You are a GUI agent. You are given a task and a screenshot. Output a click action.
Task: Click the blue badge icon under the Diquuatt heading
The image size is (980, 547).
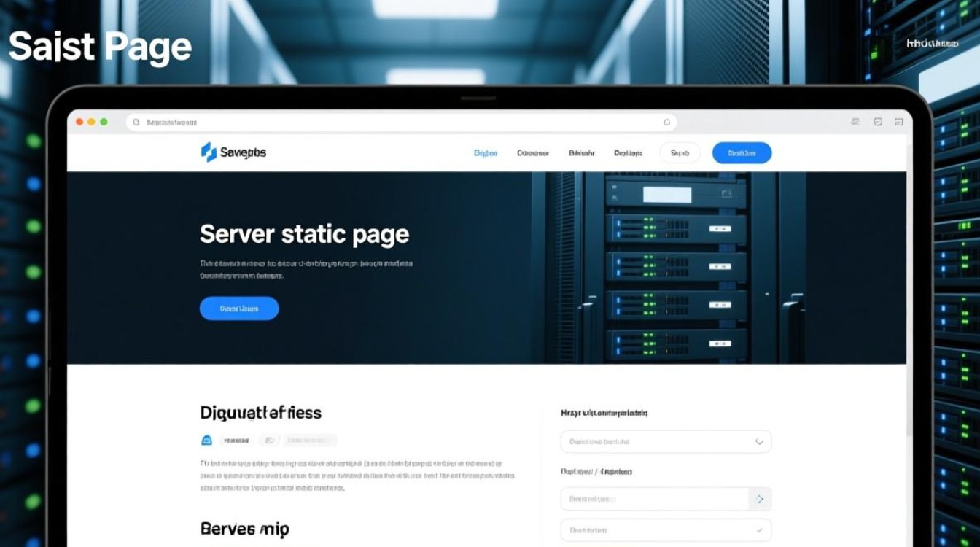click(206, 441)
